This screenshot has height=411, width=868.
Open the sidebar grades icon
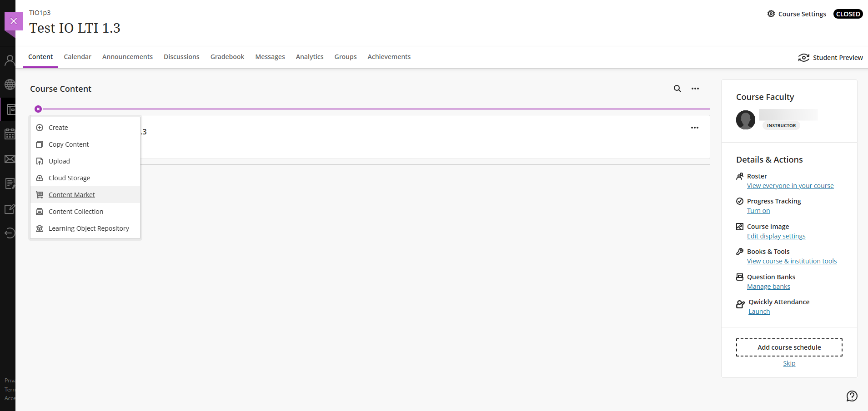click(10, 183)
